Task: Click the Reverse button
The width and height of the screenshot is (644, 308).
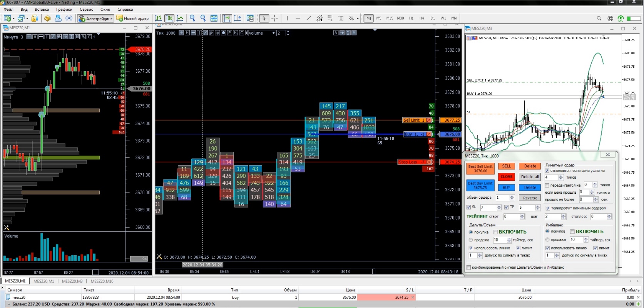Action: [x=530, y=198]
